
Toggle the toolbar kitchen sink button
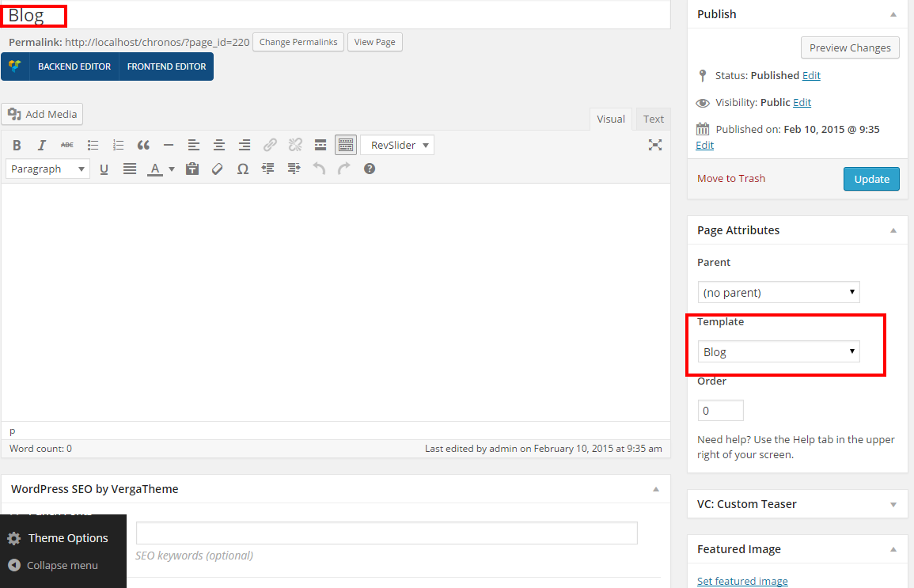pyautogui.click(x=346, y=145)
